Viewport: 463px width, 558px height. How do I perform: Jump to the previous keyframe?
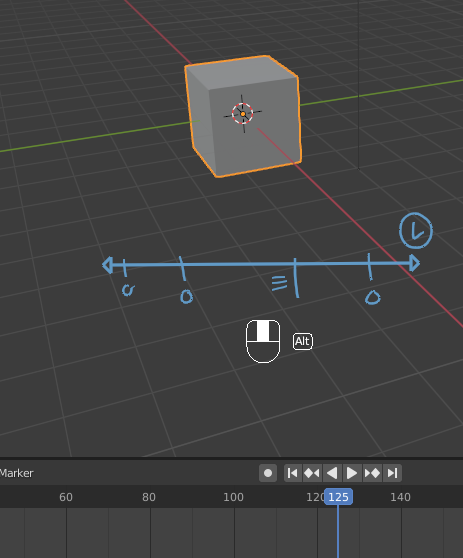point(312,473)
